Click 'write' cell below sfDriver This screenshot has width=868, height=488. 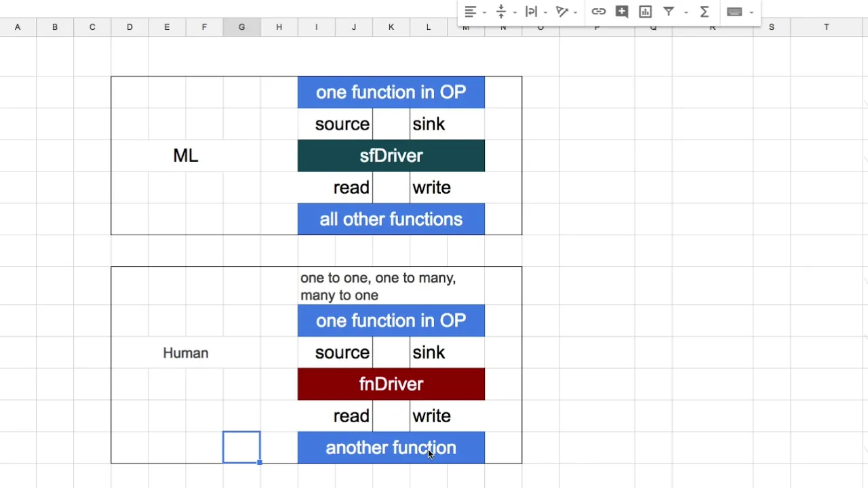(447, 188)
